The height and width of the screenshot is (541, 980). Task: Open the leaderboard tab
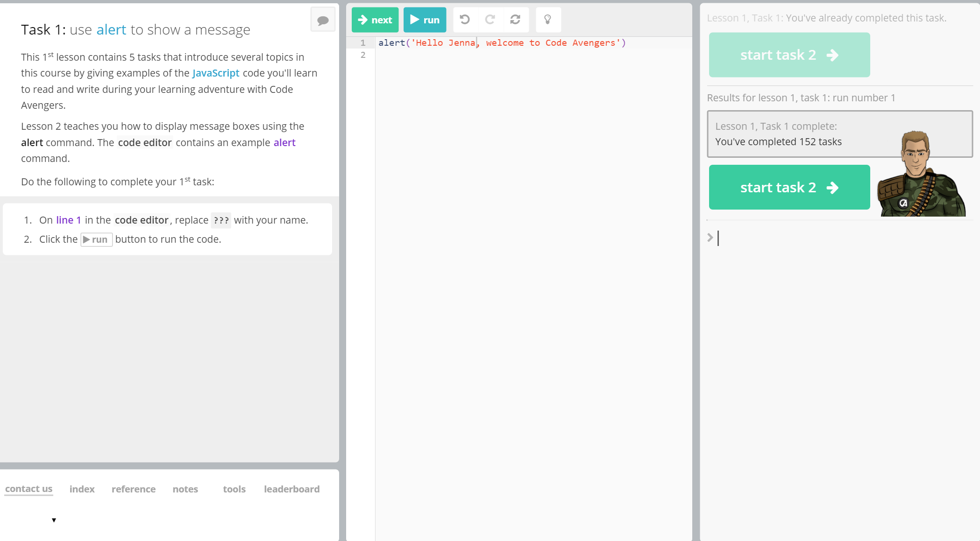coord(291,489)
